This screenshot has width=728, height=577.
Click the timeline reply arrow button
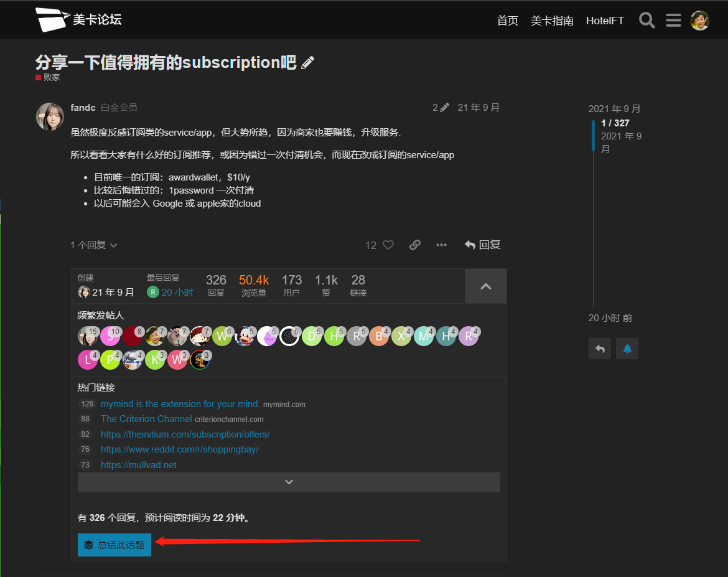tap(600, 349)
